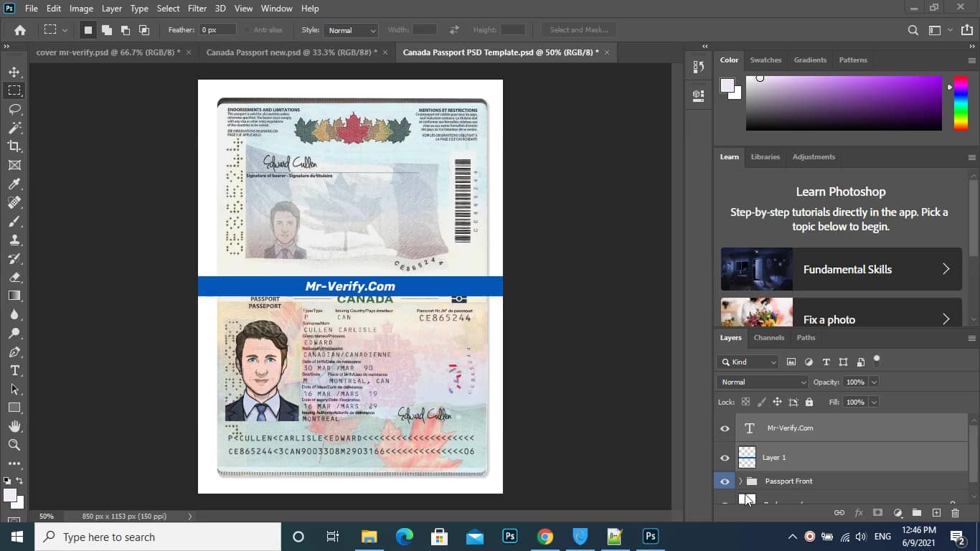Click the Link layers icon
The width and height of the screenshot is (980, 551).
[839, 513]
